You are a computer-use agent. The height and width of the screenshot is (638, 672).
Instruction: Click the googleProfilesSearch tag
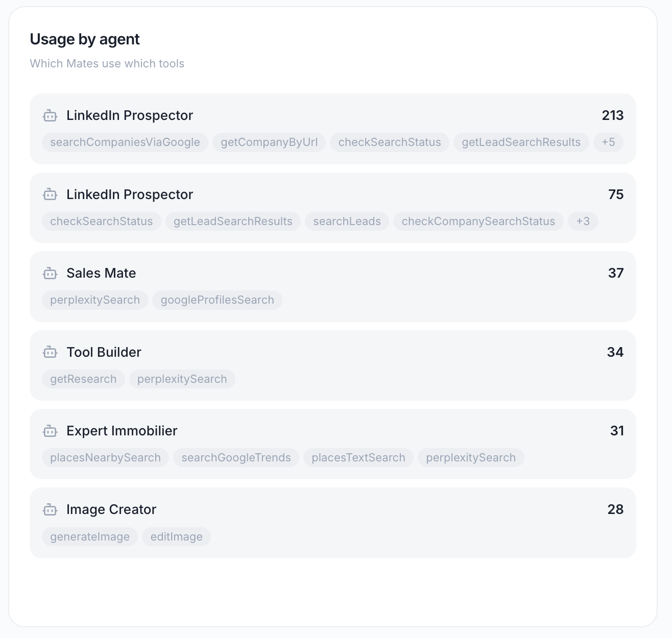coord(218,300)
